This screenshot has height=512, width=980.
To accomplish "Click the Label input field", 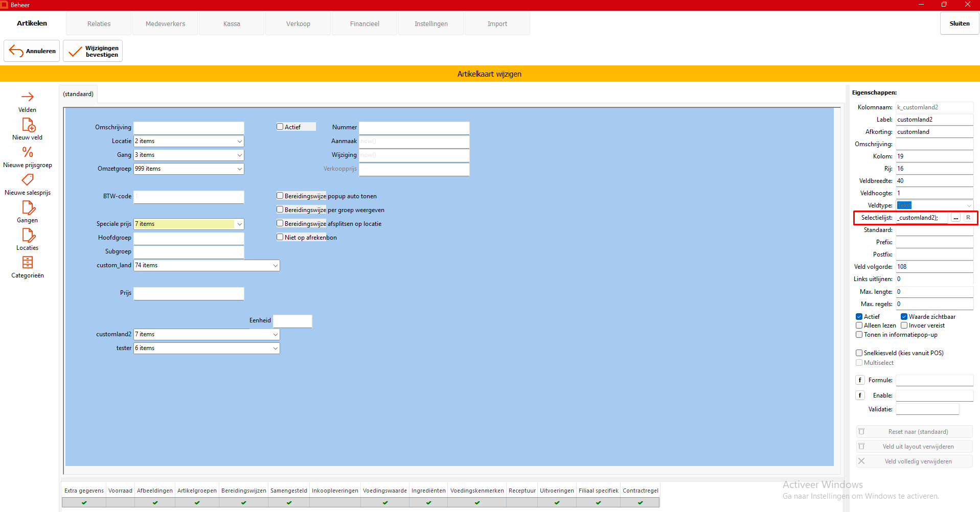I will click(x=934, y=120).
